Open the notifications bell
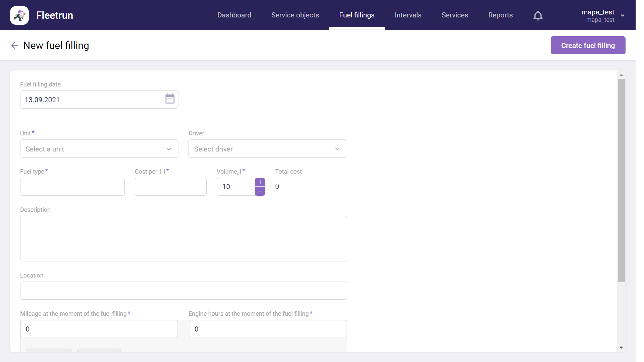The height and width of the screenshot is (362, 644). tap(538, 15)
